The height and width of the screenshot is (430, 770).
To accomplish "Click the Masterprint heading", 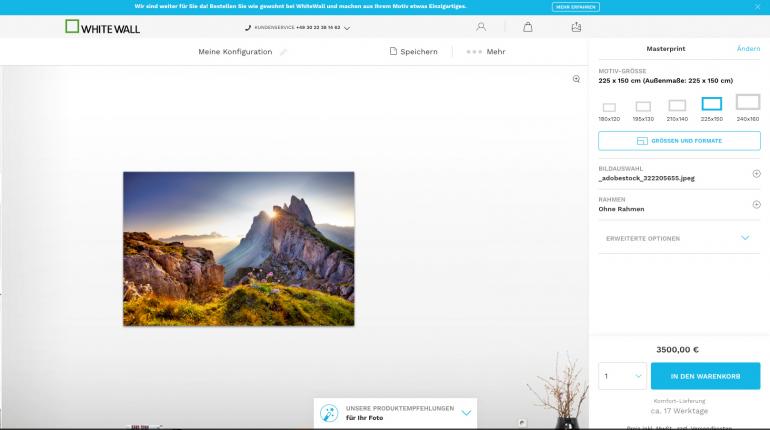I will coord(666,49).
